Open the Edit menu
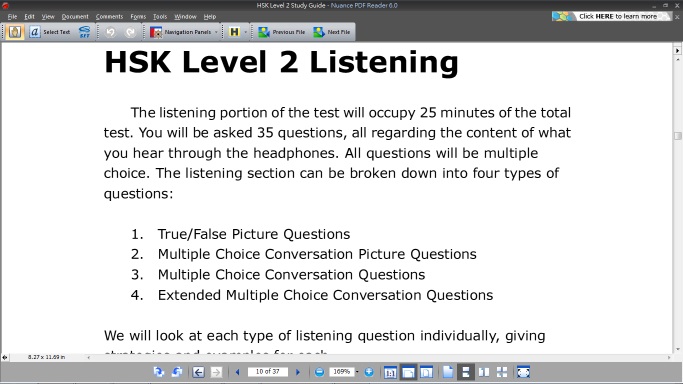Viewport: 683px width, 384px height. [x=29, y=17]
